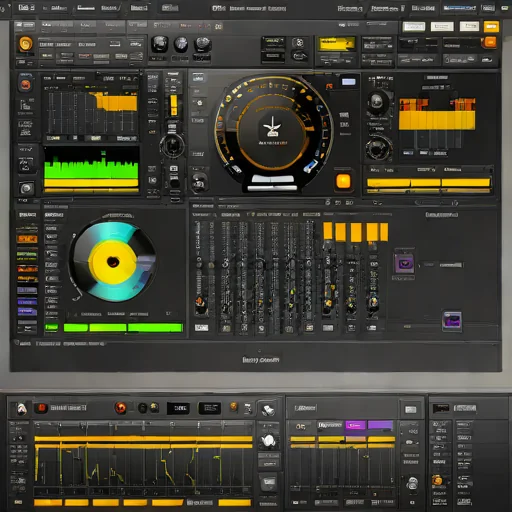Toggle the small green button left of the green bars

click(51, 327)
